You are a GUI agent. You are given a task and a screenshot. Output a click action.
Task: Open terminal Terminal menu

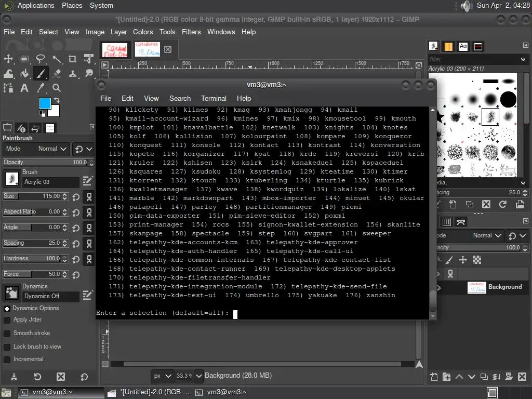coord(214,98)
